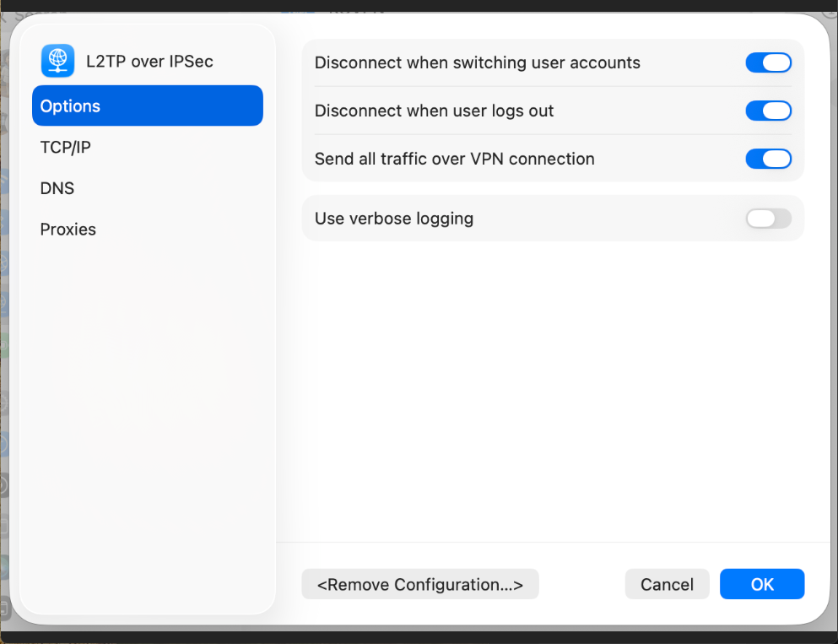Disable the Disconnect when user logs out switch

coord(768,111)
